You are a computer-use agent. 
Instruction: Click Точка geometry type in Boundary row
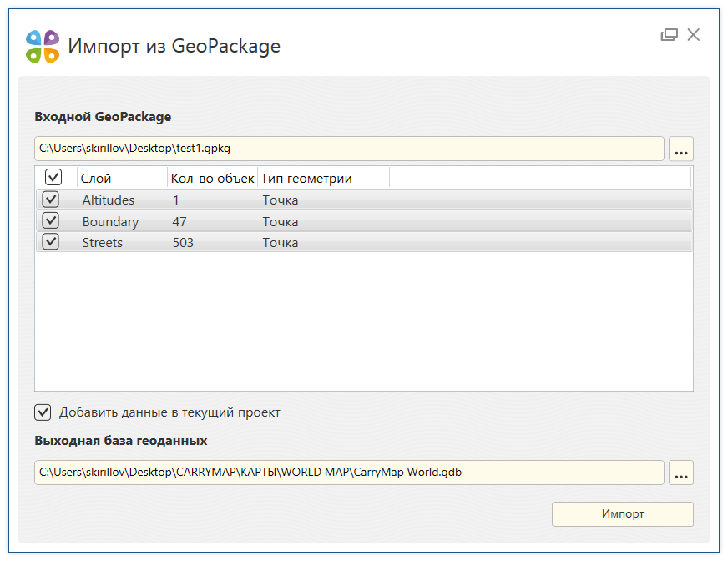[281, 222]
